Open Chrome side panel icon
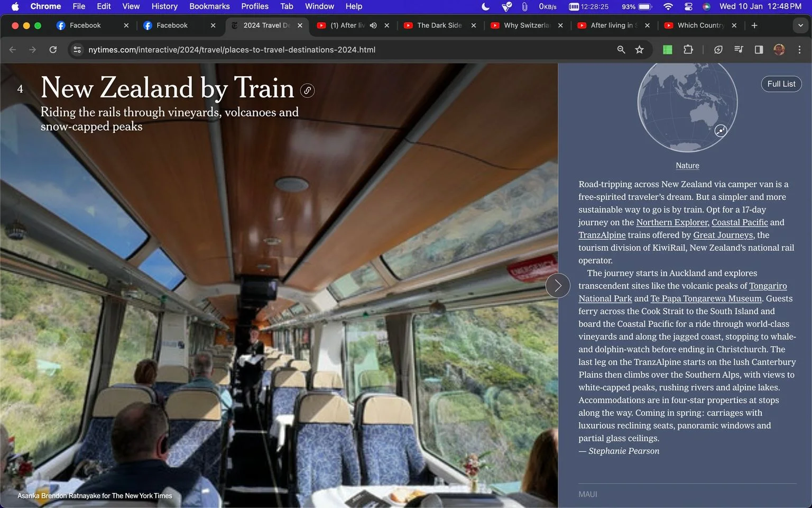Viewport: 812px width, 508px height. (759, 50)
